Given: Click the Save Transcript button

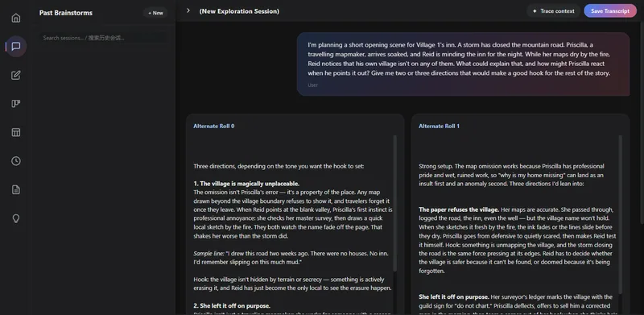Looking at the screenshot, I should (610, 11).
